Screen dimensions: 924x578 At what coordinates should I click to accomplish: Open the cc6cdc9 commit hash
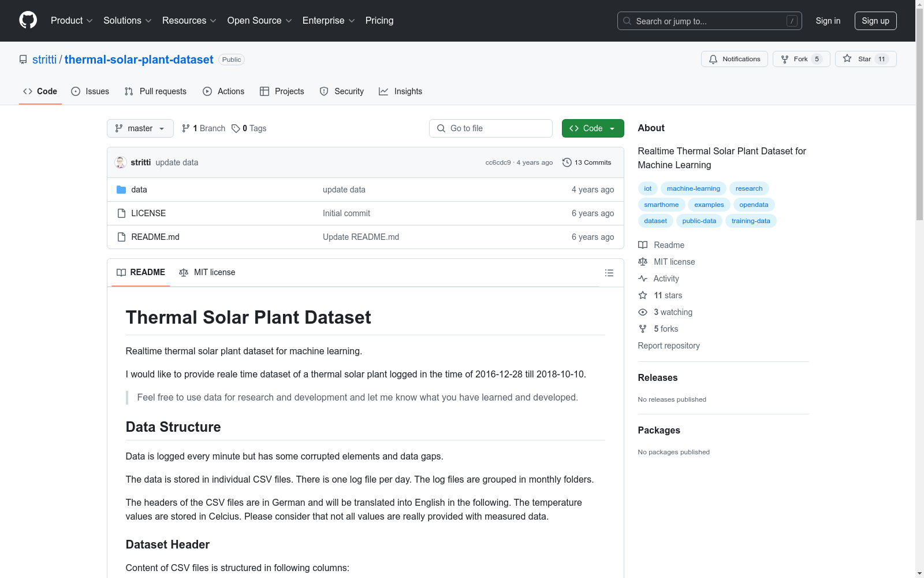click(x=498, y=162)
